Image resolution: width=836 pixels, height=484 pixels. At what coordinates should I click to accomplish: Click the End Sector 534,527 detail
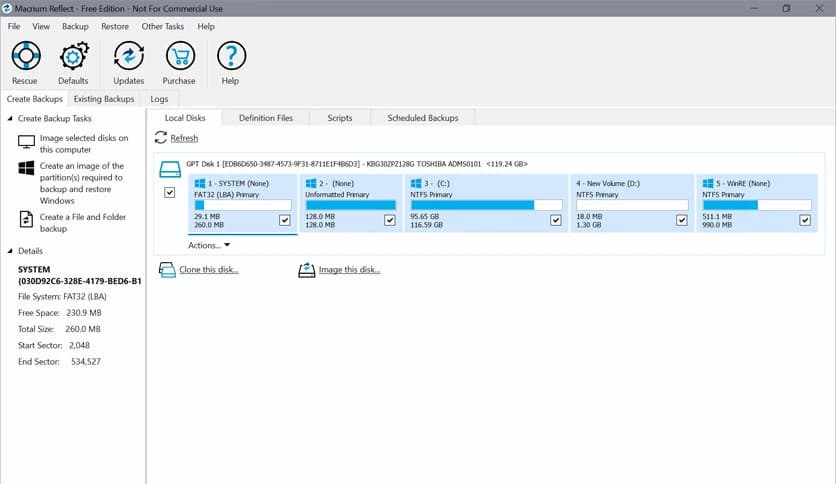click(59, 361)
